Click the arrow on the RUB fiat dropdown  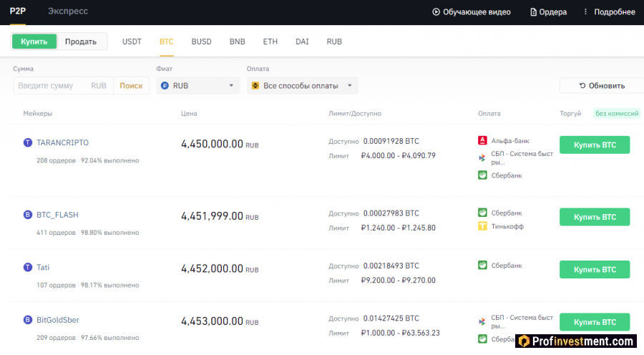pos(231,85)
